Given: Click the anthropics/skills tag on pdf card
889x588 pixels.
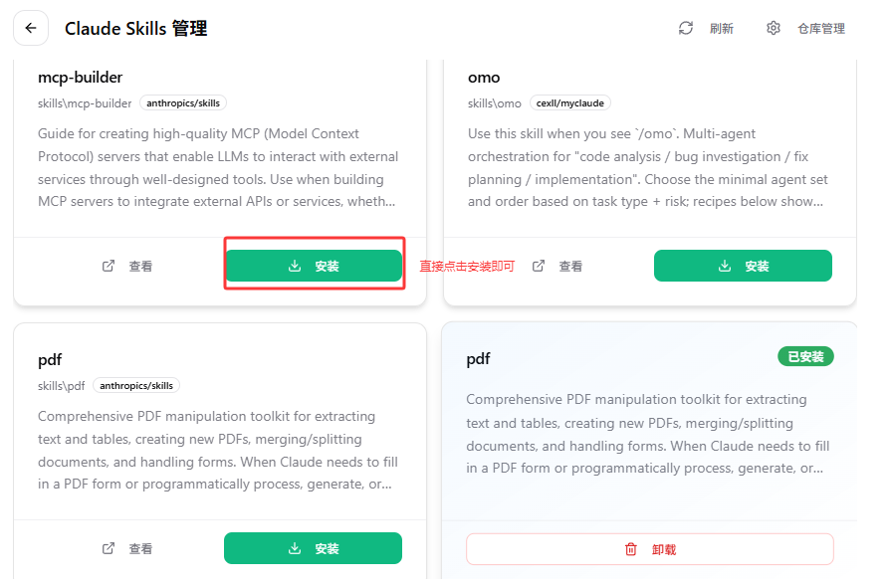Looking at the screenshot, I should click(x=137, y=385).
